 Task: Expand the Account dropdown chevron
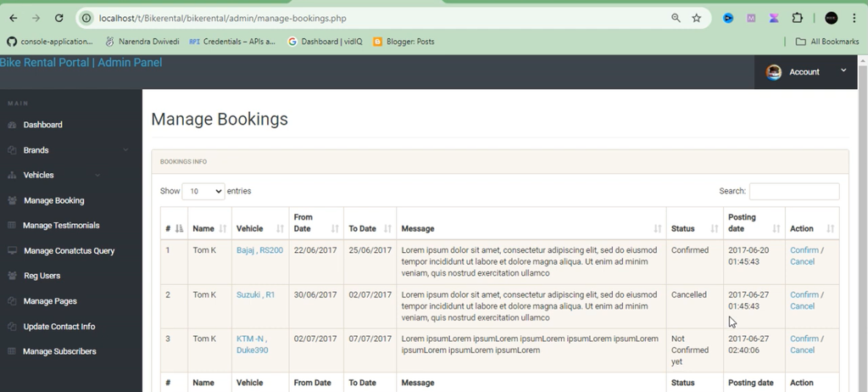[843, 70]
